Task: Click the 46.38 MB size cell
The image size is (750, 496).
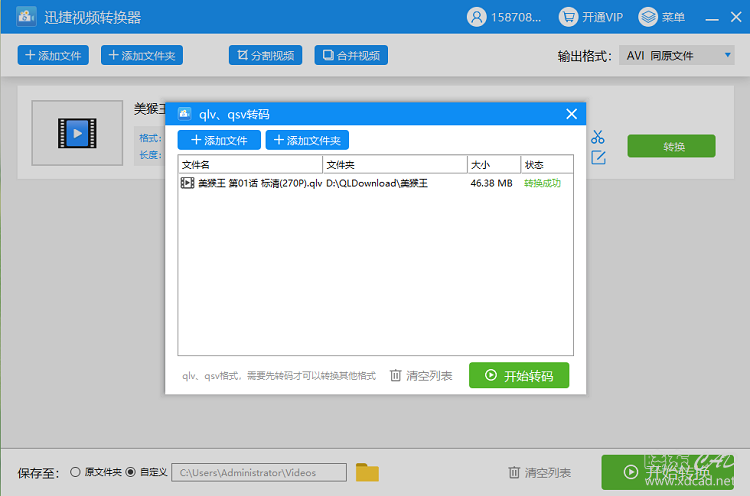Action: click(x=491, y=183)
